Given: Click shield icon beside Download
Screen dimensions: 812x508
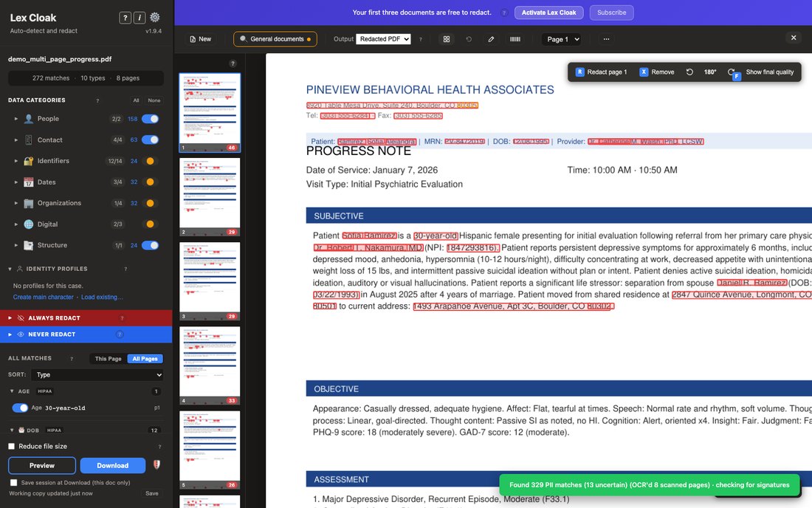Looking at the screenshot, I should (156, 465).
